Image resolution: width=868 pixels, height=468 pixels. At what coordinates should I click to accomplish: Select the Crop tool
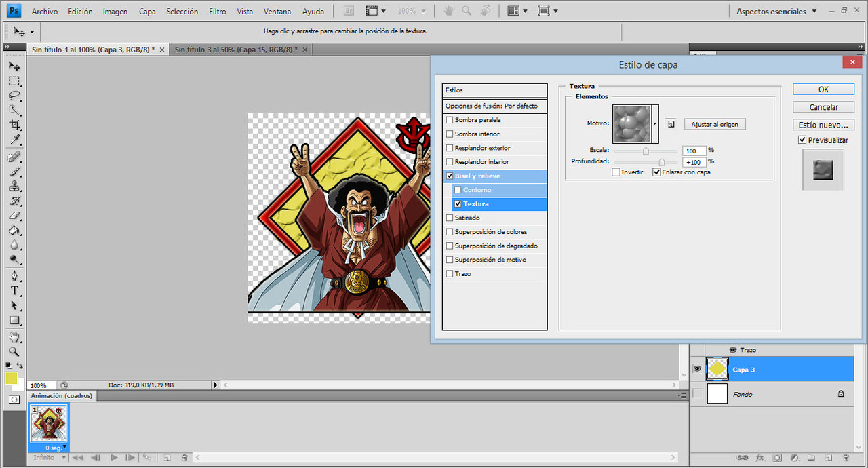[14, 125]
